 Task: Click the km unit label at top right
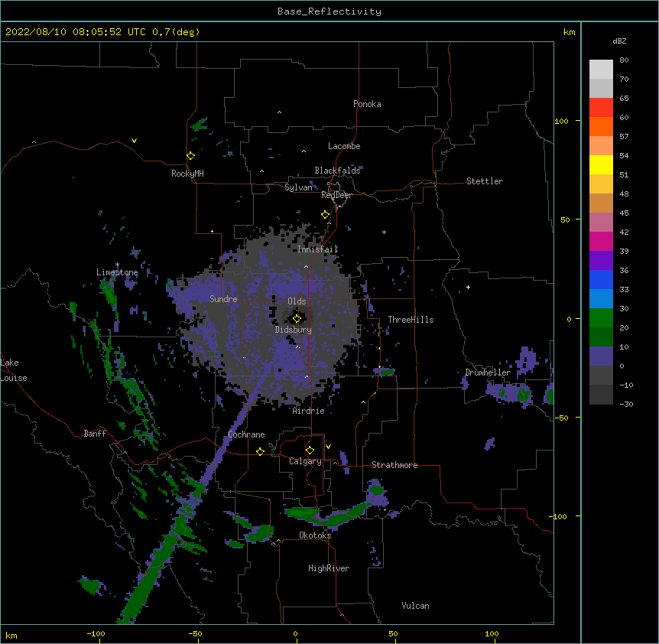(569, 32)
